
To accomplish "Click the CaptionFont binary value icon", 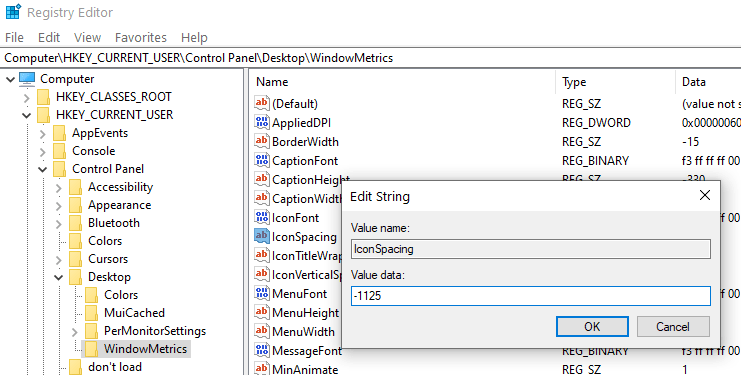I will tap(261, 160).
